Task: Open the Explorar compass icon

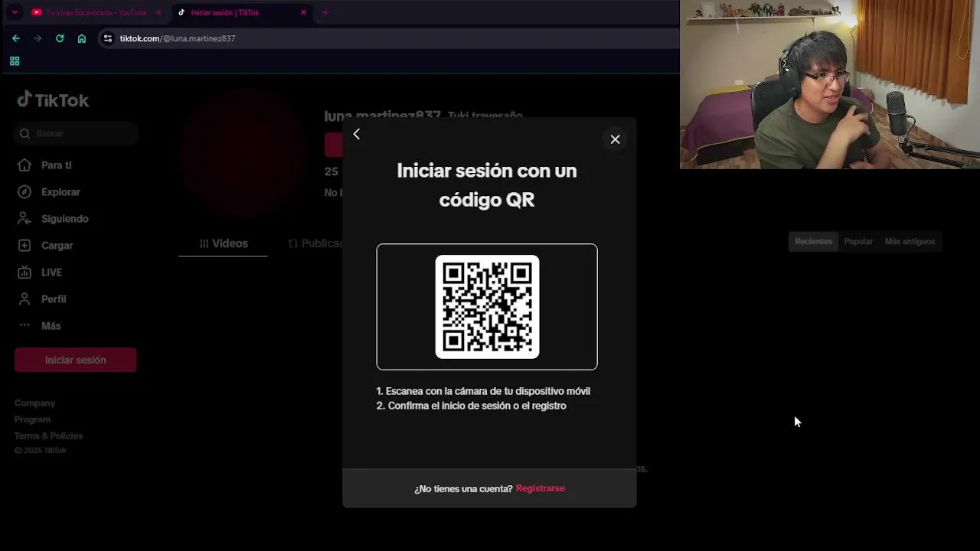Action: pyautogui.click(x=24, y=192)
